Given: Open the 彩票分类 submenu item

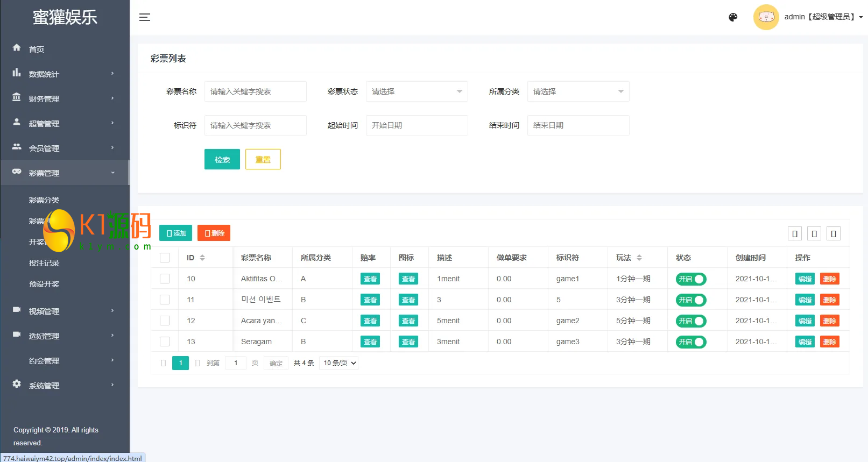Looking at the screenshot, I should point(44,200).
